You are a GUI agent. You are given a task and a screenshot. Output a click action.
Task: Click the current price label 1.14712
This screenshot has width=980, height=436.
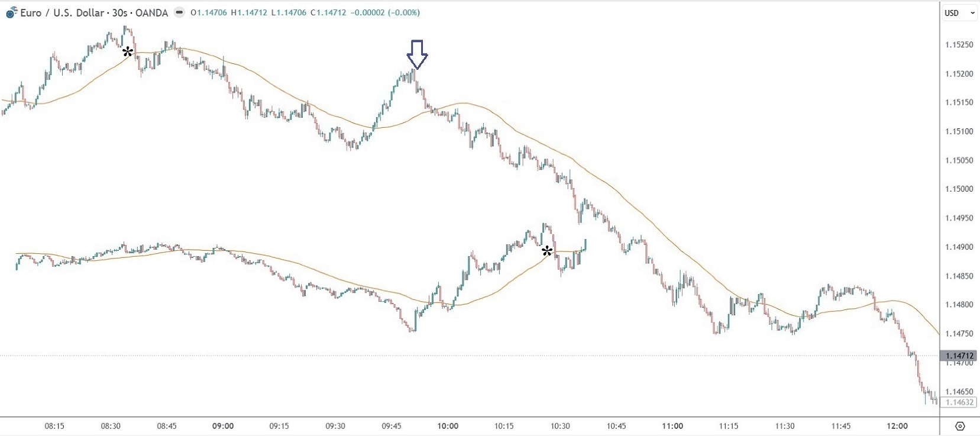[959, 356]
